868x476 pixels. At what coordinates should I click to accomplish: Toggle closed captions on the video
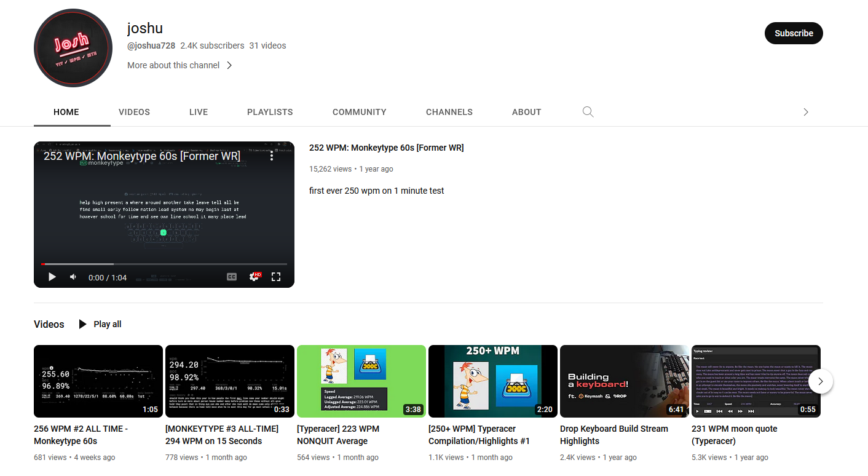[x=232, y=277]
